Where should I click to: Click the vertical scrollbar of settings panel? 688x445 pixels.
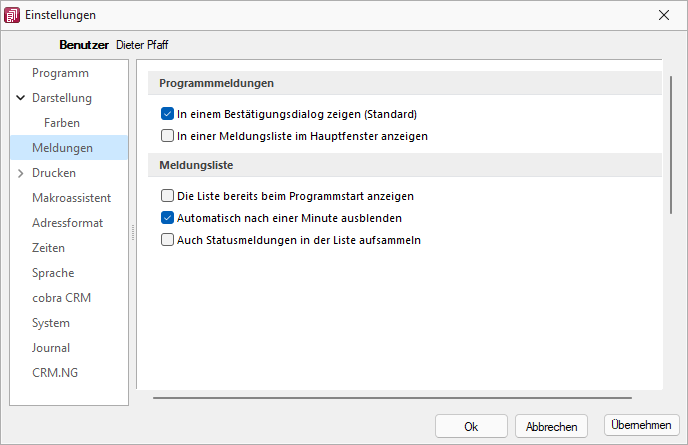[x=671, y=145]
